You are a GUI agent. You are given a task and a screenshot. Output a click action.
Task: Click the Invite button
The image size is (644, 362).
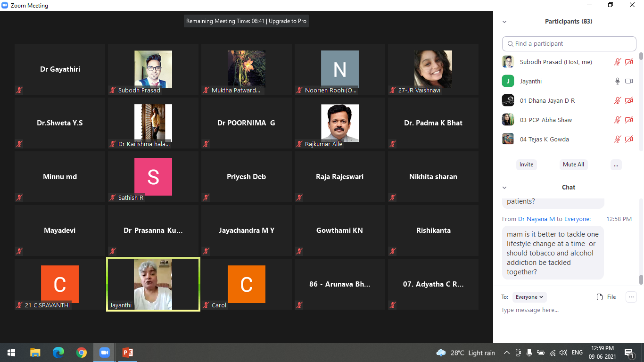[526, 165]
